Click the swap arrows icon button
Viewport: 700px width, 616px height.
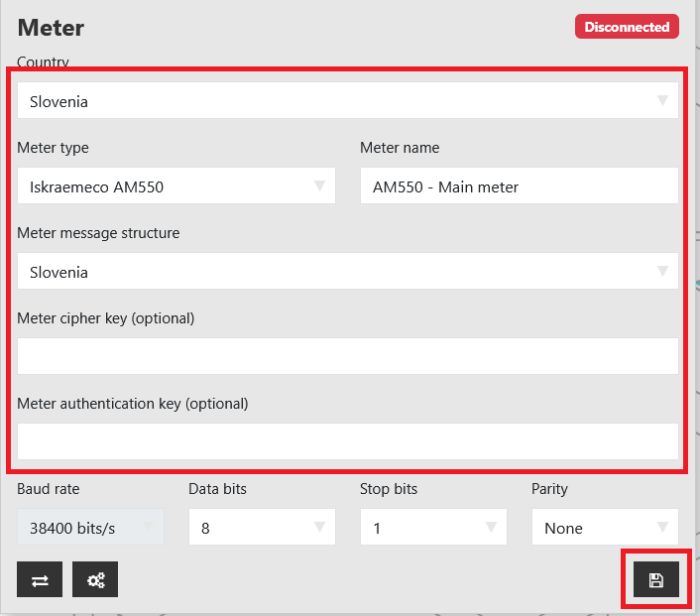click(40, 579)
